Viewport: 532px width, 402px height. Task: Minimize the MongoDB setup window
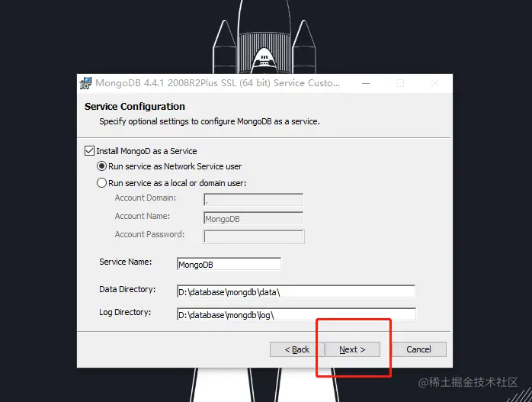pyautogui.click(x=366, y=83)
